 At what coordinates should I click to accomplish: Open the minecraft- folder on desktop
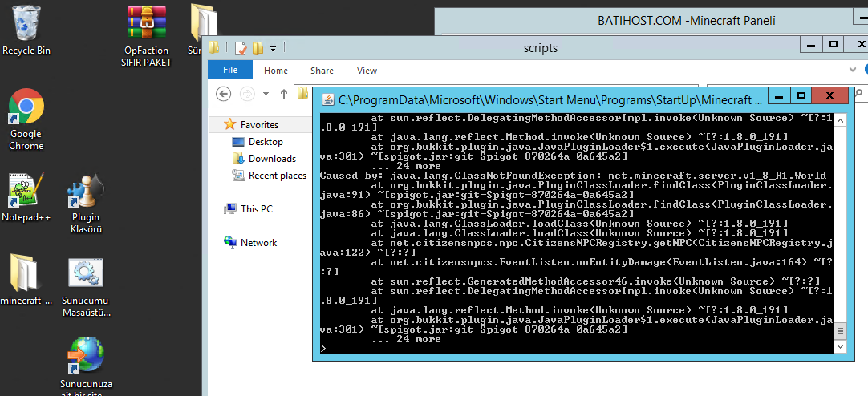26,280
